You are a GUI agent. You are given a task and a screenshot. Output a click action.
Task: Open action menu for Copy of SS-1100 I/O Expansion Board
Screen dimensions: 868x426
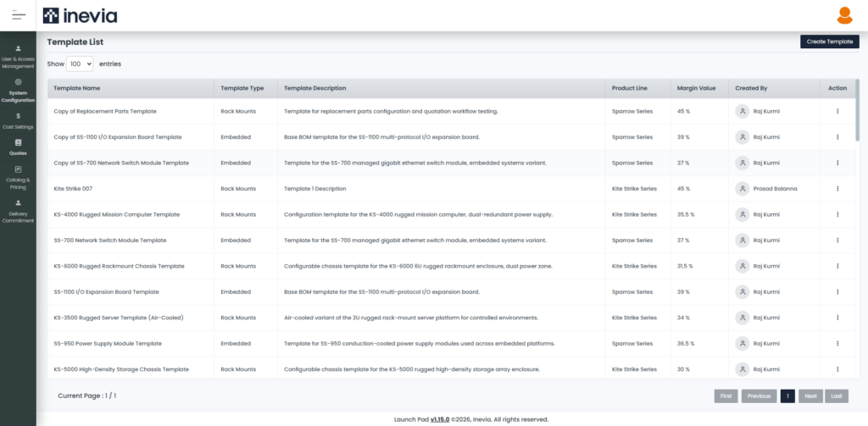(x=837, y=137)
